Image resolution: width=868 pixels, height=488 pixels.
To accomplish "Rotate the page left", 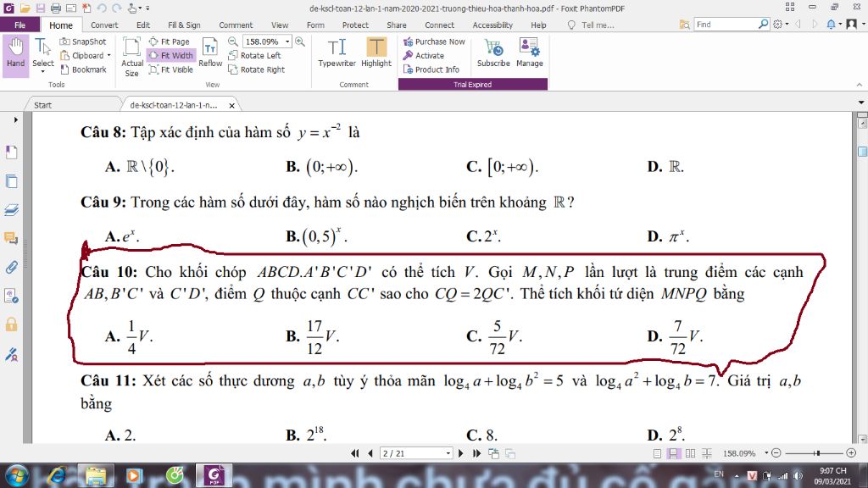I will 254,55.
